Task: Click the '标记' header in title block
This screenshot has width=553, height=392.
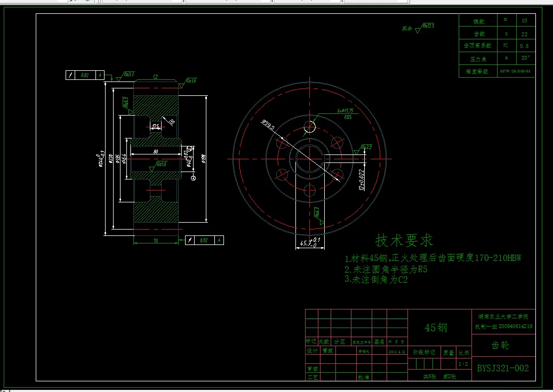Action: point(311,341)
